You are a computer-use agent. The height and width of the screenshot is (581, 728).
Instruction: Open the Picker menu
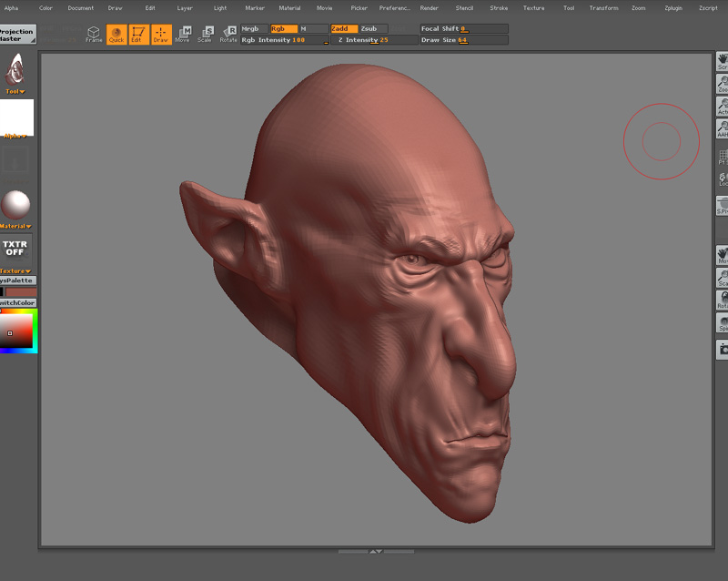(x=359, y=8)
